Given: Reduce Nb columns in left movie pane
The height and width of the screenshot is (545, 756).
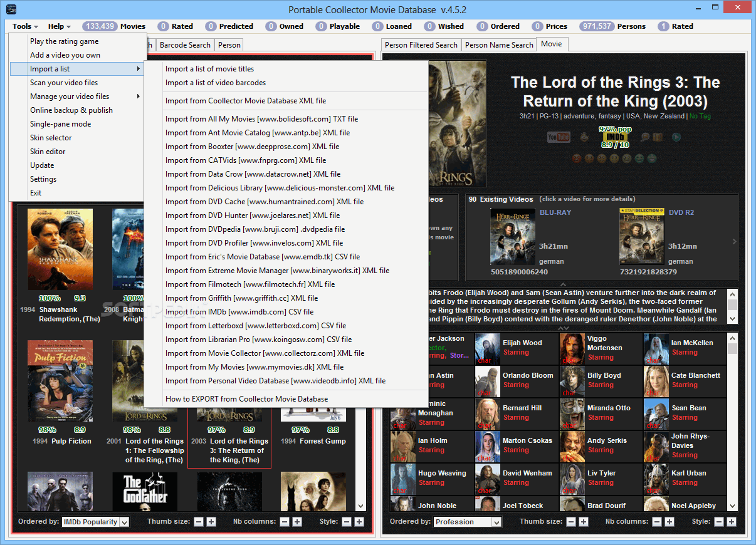Looking at the screenshot, I should point(285,522).
